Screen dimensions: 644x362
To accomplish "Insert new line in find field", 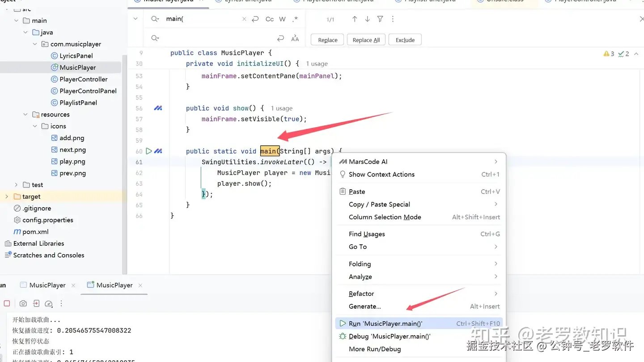I will (x=255, y=19).
